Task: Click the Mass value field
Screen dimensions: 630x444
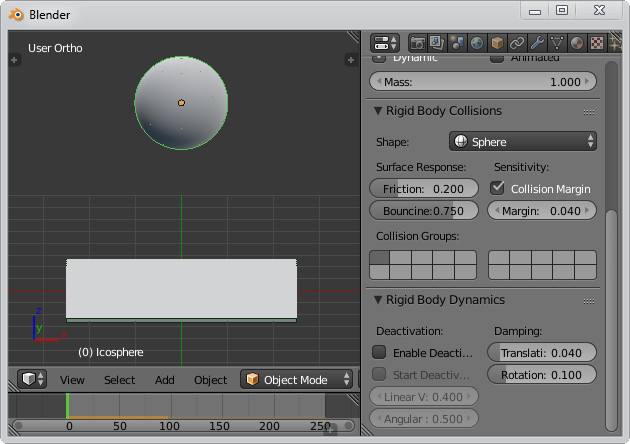Action: tap(482, 82)
